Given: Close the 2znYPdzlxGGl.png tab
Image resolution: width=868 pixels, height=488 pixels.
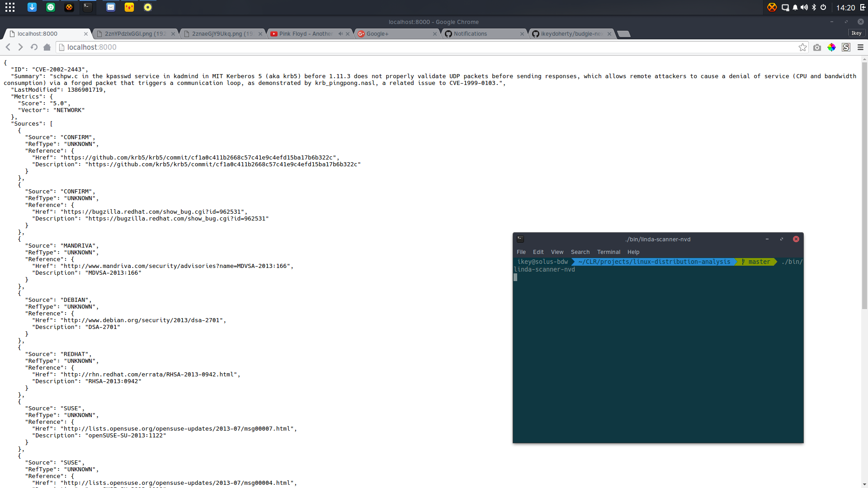Looking at the screenshot, I should 173,34.
